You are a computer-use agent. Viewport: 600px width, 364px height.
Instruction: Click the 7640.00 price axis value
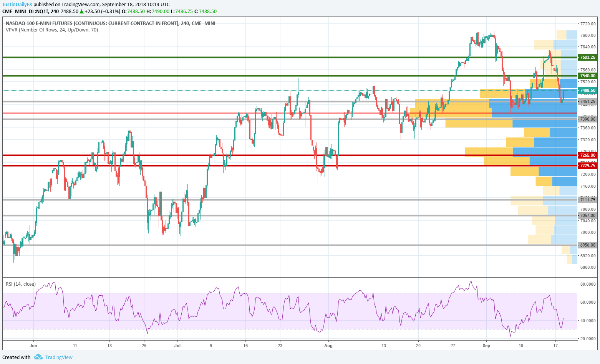(588, 47)
